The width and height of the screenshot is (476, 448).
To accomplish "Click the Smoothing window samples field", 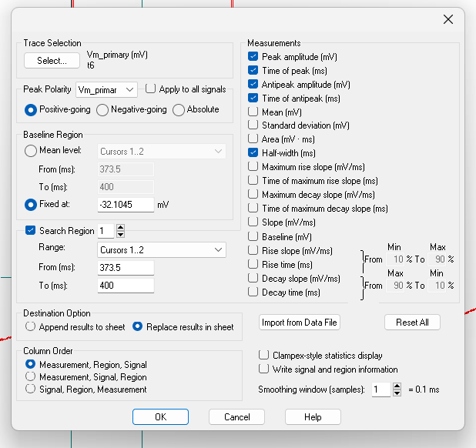I will pos(381,389).
